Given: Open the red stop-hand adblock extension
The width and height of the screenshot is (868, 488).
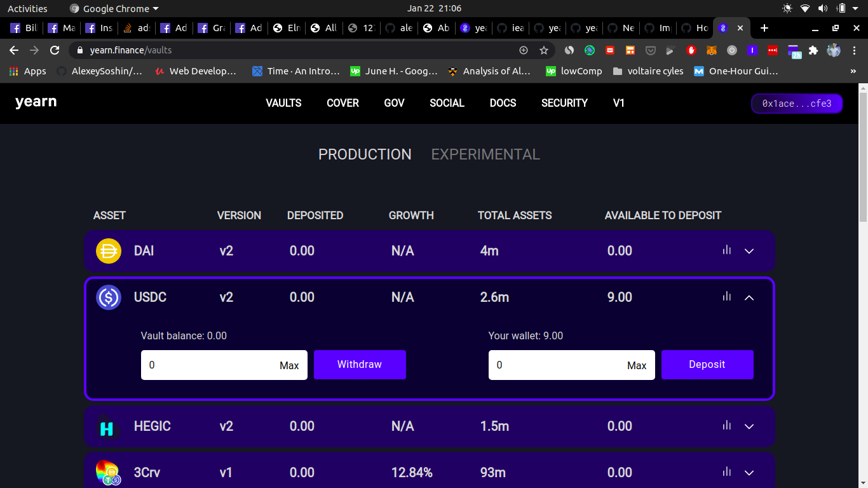Looking at the screenshot, I should [x=691, y=50].
